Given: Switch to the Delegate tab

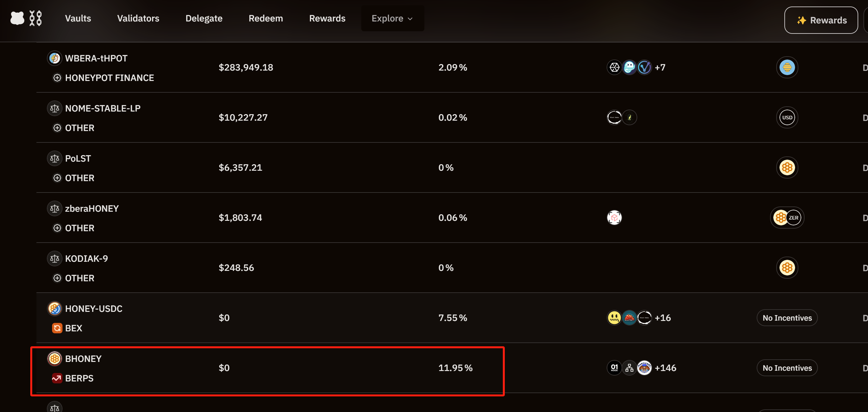Looking at the screenshot, I should [204, 18].
